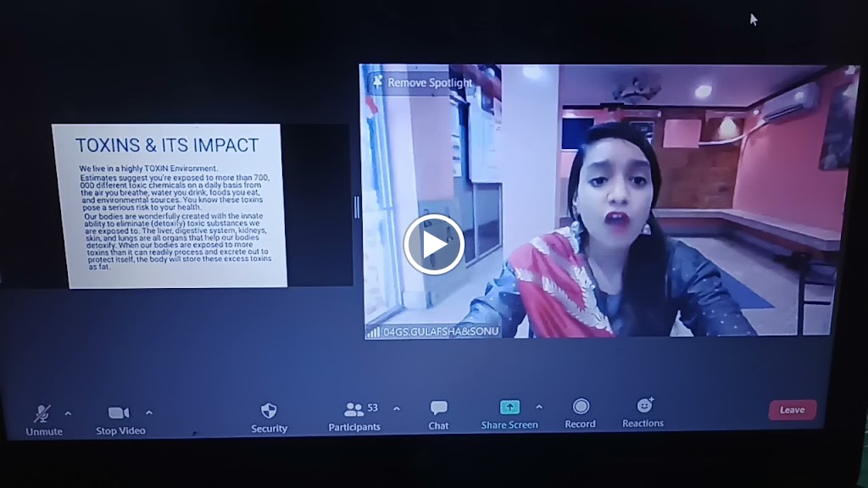Open the Participants panel
The image size is (868, 488).
tap(354, 417)
